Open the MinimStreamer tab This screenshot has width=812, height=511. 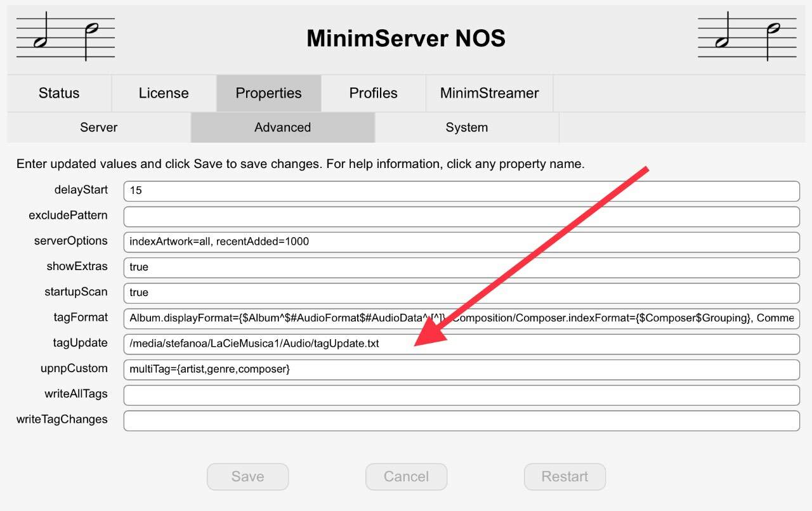tap(490, 93)
